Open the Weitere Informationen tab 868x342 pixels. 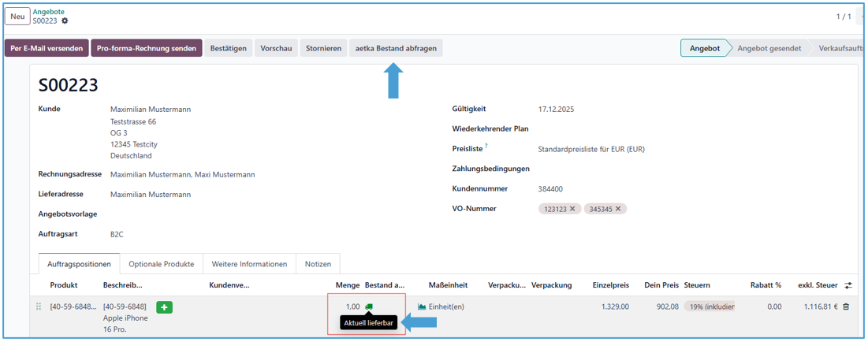248,264
